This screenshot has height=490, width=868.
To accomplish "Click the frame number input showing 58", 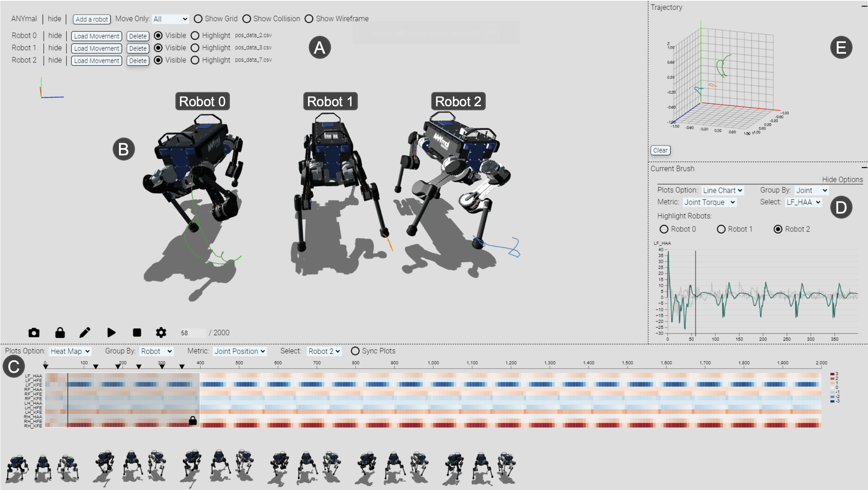I will click(192, 333).
